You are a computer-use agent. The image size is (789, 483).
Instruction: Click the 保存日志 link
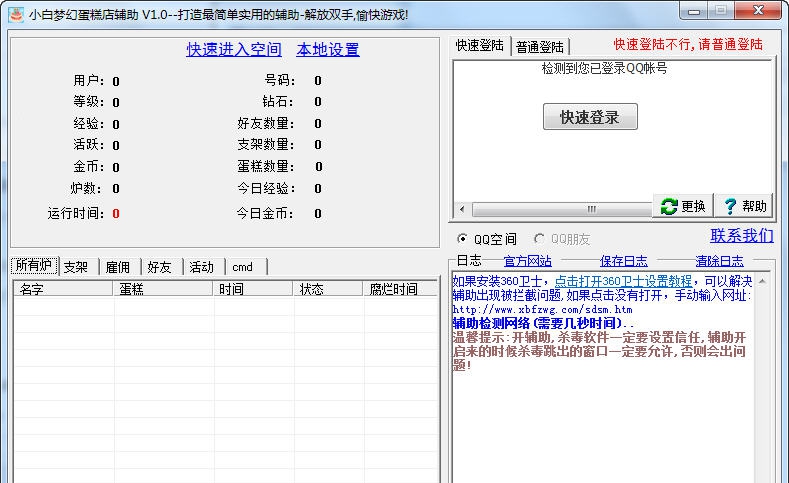(x=624, y=261)
